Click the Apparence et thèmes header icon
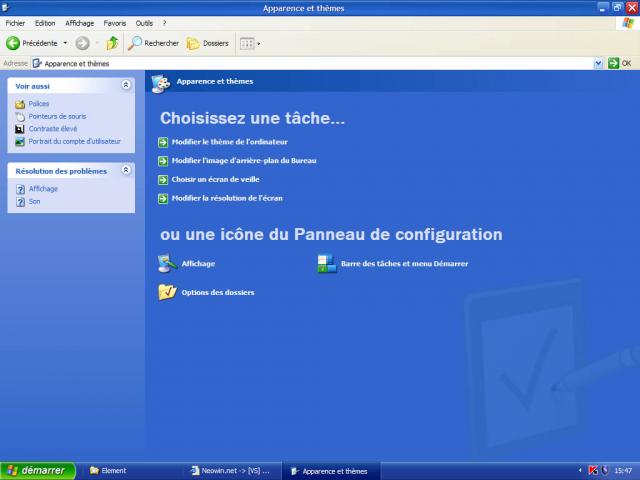Image resolution: width=640 pixels, height=480 pixels. (x=161, y=83)
